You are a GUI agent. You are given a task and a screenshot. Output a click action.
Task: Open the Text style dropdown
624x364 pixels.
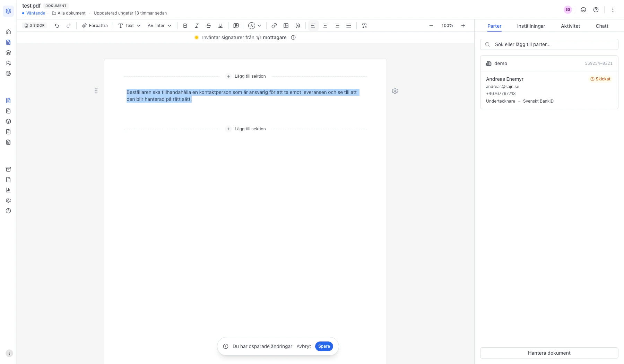pos(129,26)
